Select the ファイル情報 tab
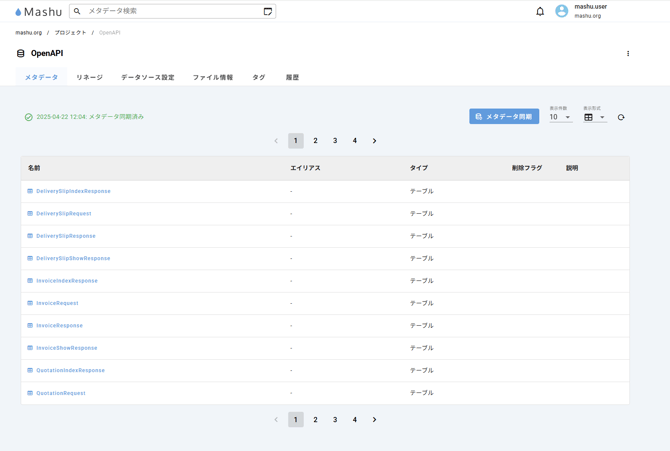This screenshot has width=670, height=451. pyautogui.click(x=212, y=77)
